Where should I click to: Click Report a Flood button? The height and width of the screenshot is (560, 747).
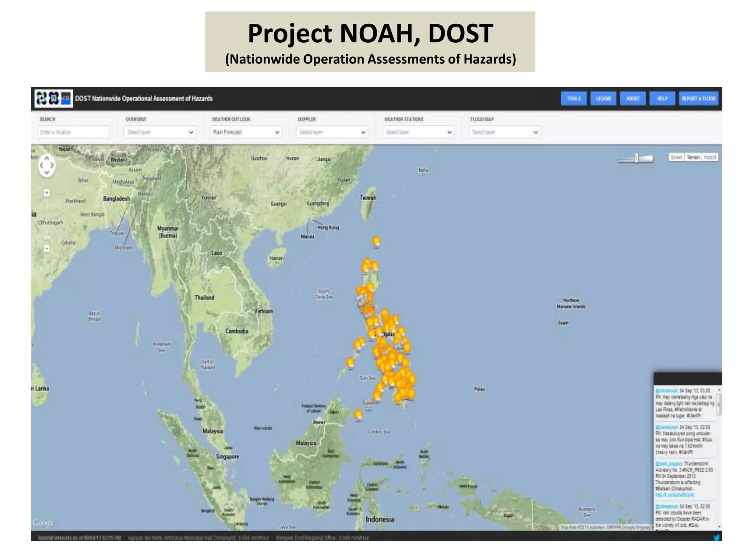pos(698,98)
